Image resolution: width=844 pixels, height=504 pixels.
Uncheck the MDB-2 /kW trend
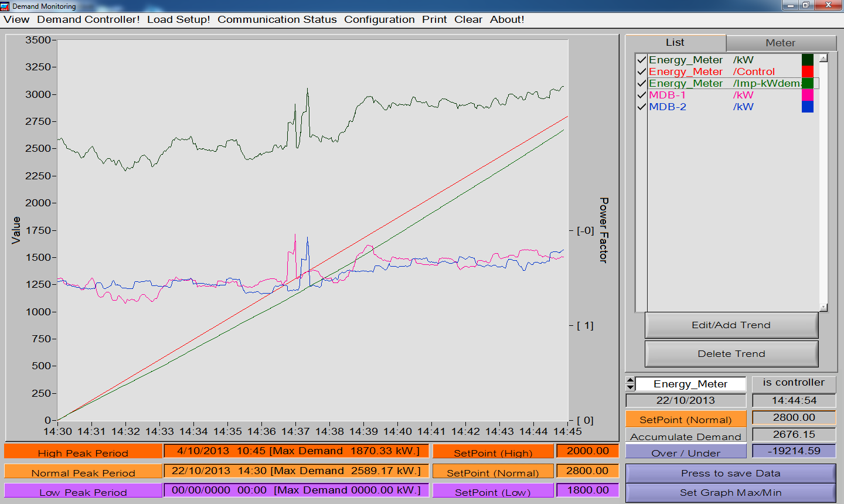(641, 107)
